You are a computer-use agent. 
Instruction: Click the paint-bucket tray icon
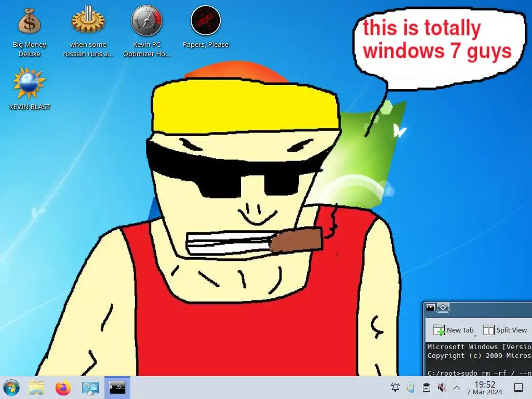tap(410, 387)
